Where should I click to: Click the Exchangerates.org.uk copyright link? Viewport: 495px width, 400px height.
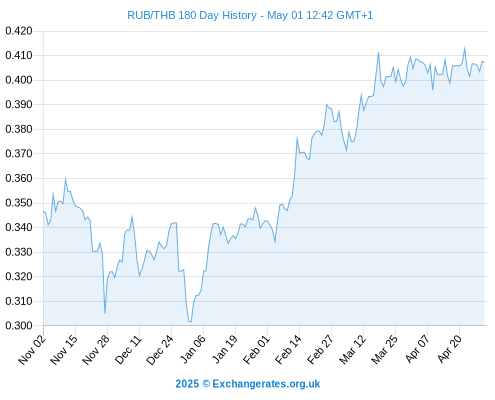248,384
